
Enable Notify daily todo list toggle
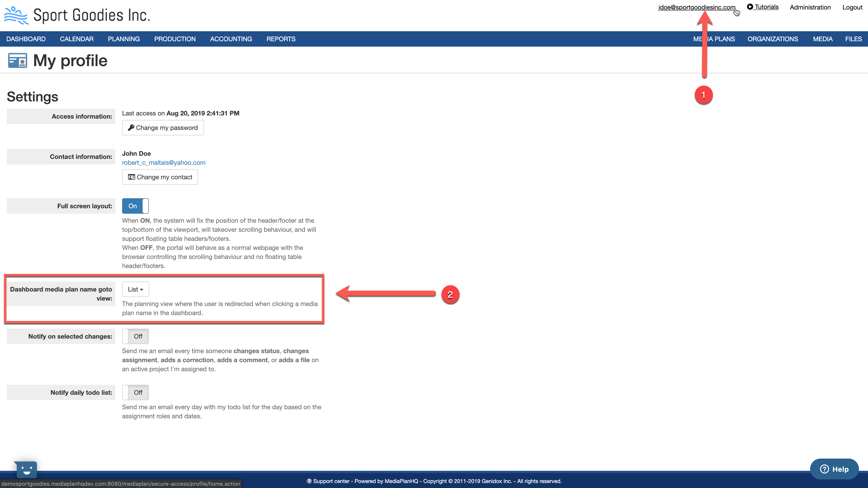pyautogui.click(x=135, y=392)
